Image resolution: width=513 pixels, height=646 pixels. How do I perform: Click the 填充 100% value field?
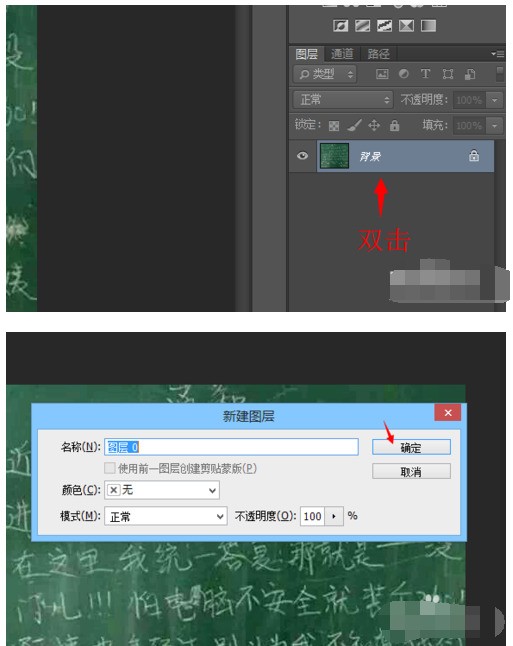469,126
